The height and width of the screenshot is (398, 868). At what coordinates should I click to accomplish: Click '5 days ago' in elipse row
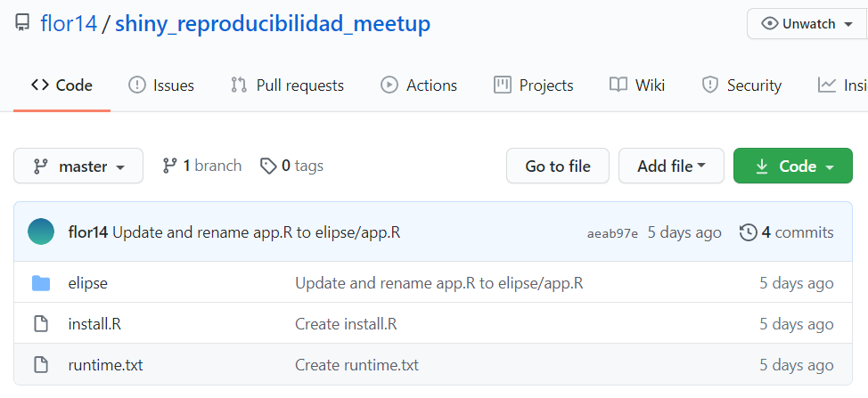click(x=797, y=283)
